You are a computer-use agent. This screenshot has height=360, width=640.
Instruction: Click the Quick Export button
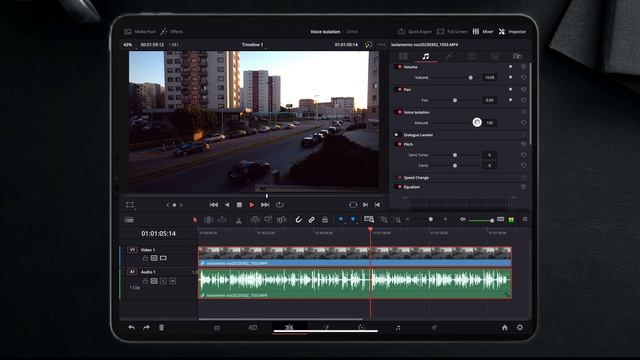tap(415, 31)
